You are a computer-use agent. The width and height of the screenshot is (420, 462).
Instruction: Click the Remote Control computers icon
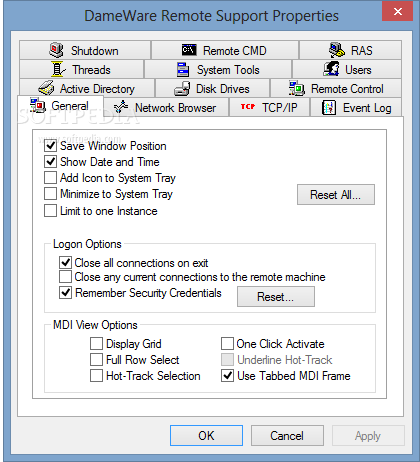coord(297,88)
